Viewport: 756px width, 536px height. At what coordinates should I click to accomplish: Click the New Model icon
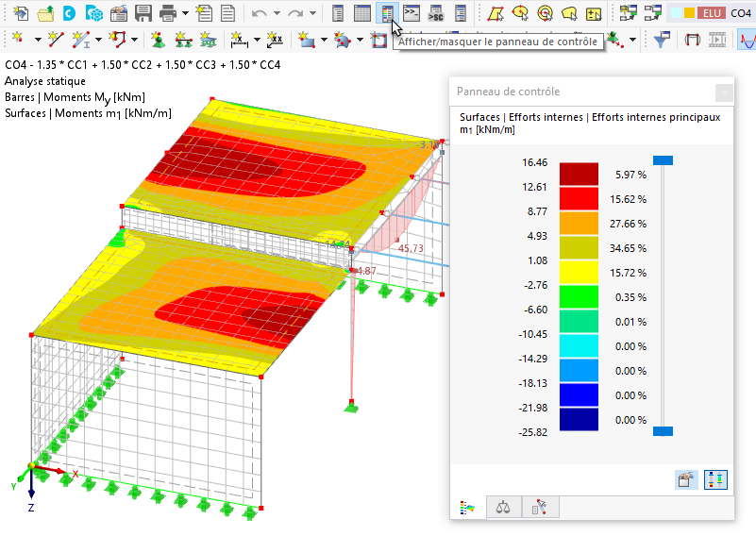click(x=20, y=13)
